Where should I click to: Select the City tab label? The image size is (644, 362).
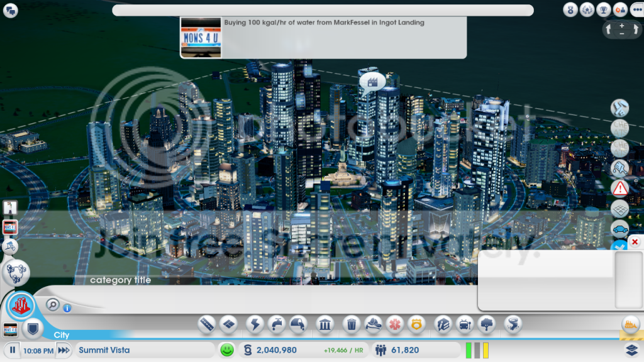62,335
